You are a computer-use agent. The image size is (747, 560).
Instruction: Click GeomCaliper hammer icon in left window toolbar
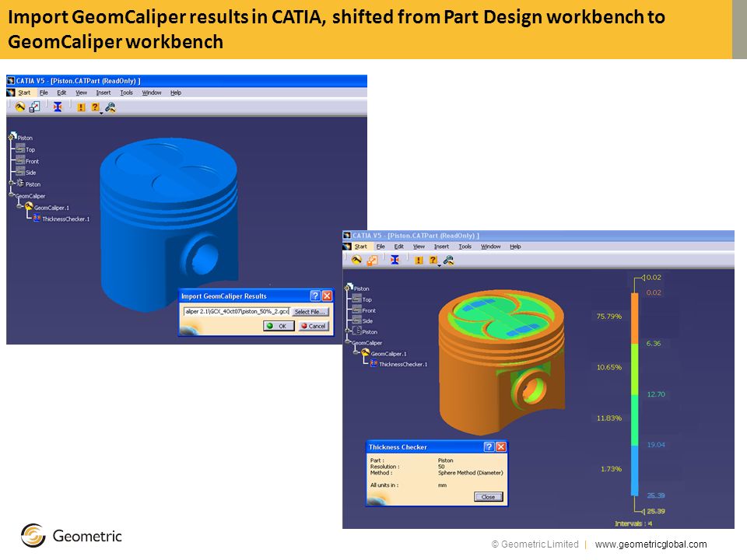(x=20, y=107)
